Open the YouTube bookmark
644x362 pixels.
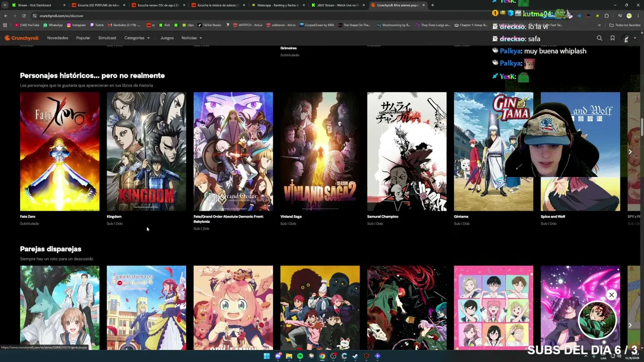click(27, 25)
